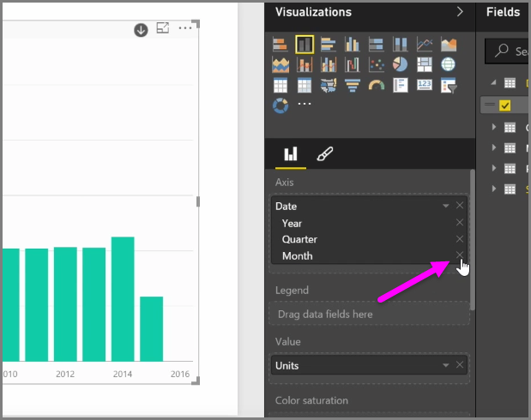Select the clustered column chart visualization
This screenshot has height=420, width=531.
tap(353, 45)
